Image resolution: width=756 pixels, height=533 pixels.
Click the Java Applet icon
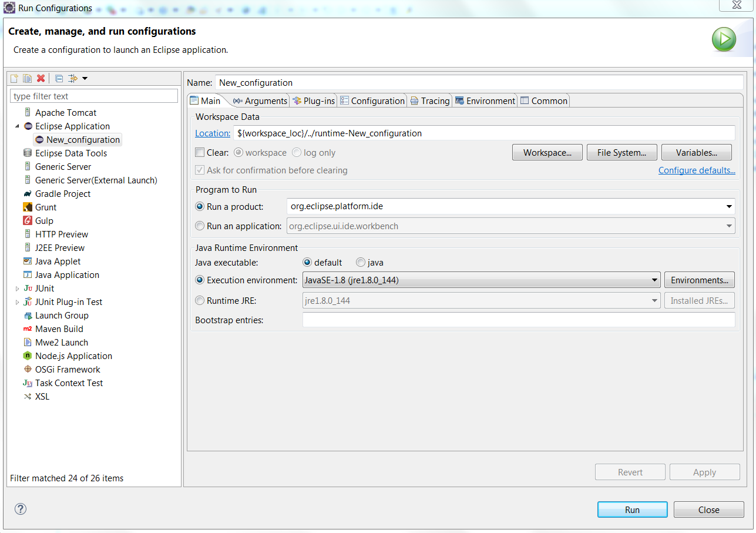[28, 261]
